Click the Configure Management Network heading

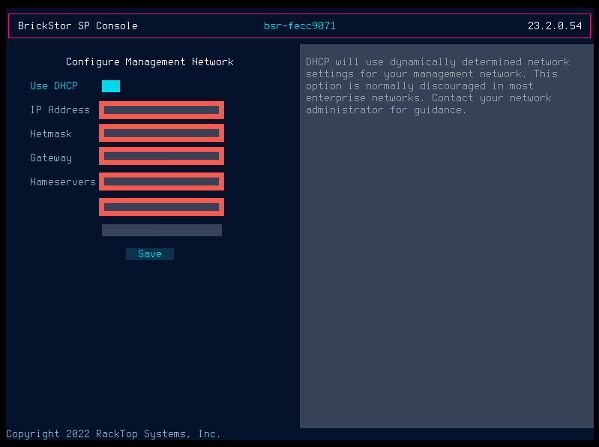click(x=150, y=62)
